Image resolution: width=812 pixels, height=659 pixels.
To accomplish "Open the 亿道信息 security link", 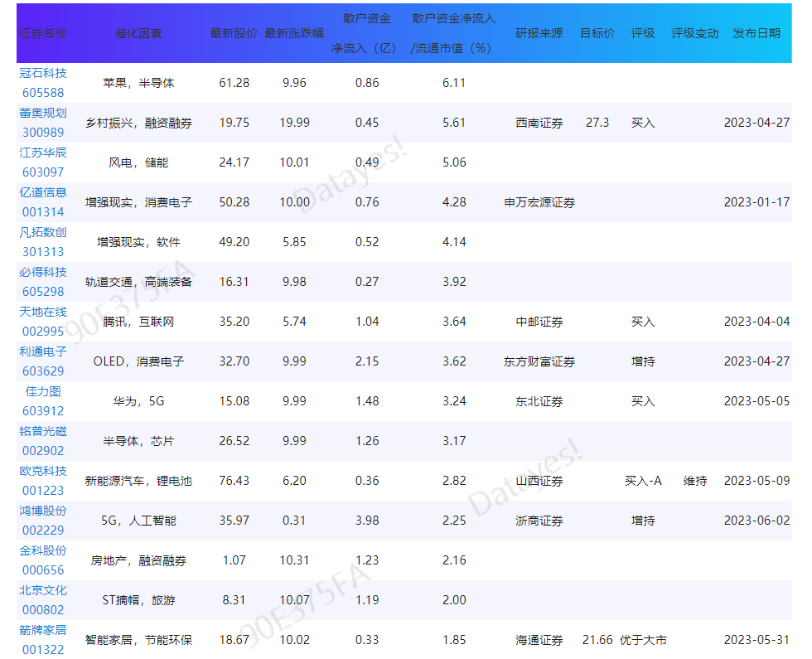I will 43,192.
